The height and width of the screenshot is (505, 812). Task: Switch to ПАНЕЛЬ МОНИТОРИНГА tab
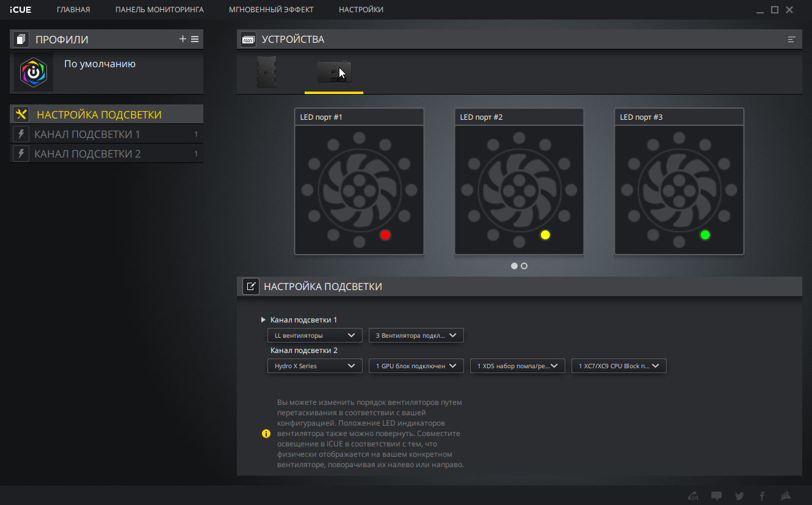pyautogui.click(x=159, y=10)
